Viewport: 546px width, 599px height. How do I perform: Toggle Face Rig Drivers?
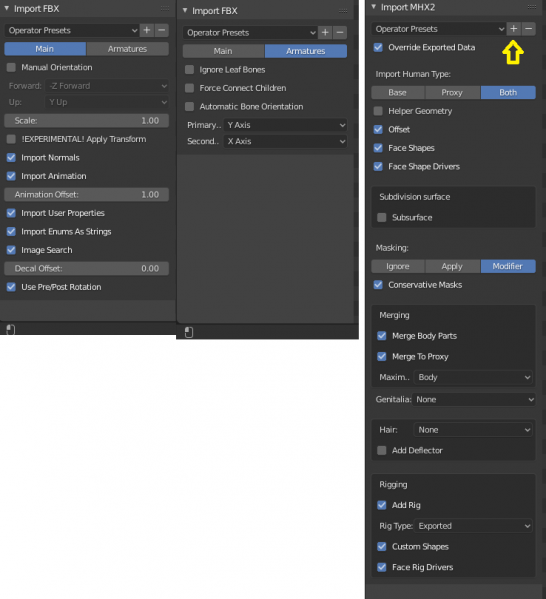tap(382, 567)
